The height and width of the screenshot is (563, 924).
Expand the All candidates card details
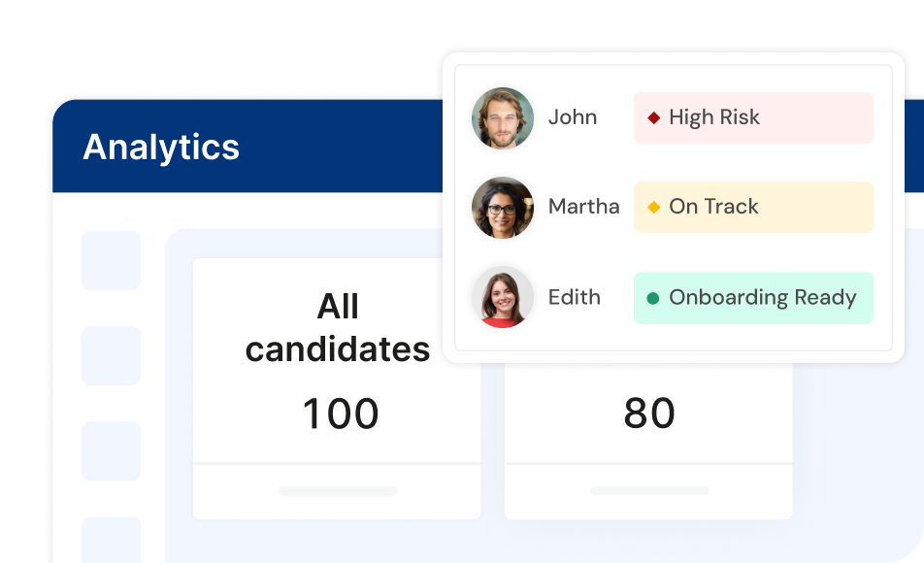[337, 386]
